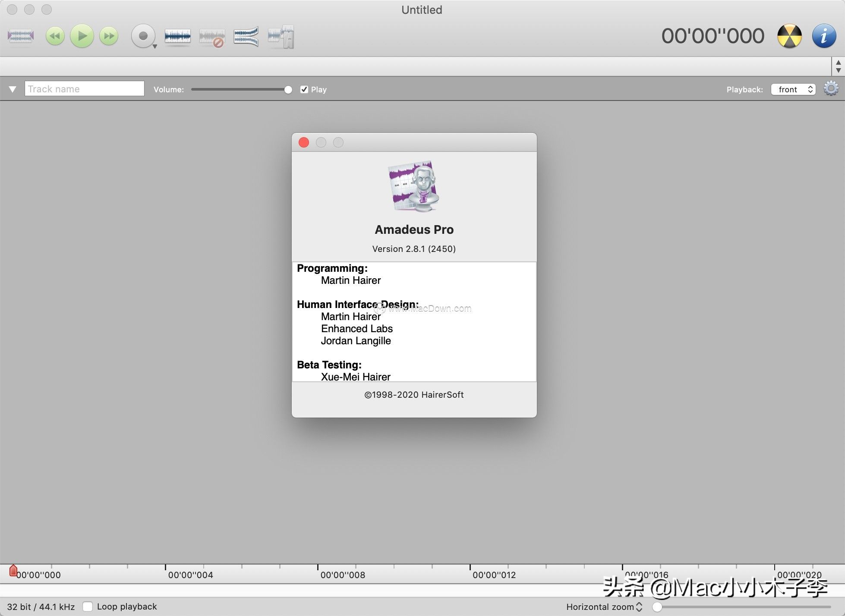Open record options arrow beside record button
This screenshot has width=845, height=616.
[154, 46]
